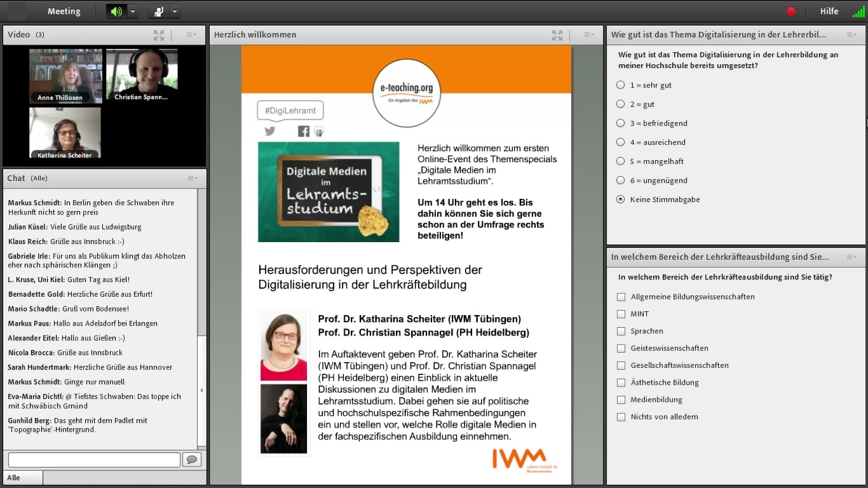868x488 pixels.
Task: Open status options dropdown arrow
Action: (175, 11)
